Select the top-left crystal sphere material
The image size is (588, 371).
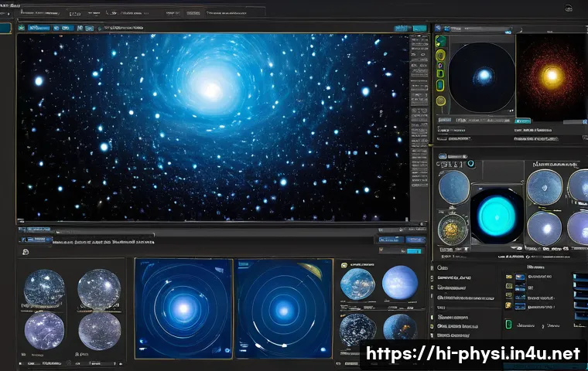pyautogui.click(x=45, y=288)
